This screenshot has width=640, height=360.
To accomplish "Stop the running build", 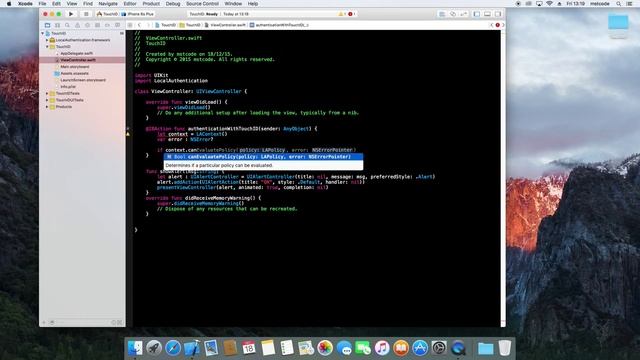I will 86,14.
